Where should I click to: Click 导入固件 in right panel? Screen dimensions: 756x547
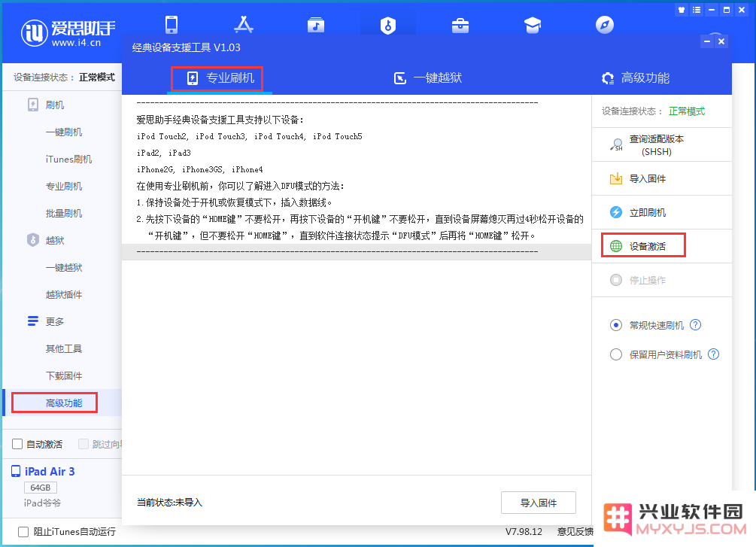[661, 179]
